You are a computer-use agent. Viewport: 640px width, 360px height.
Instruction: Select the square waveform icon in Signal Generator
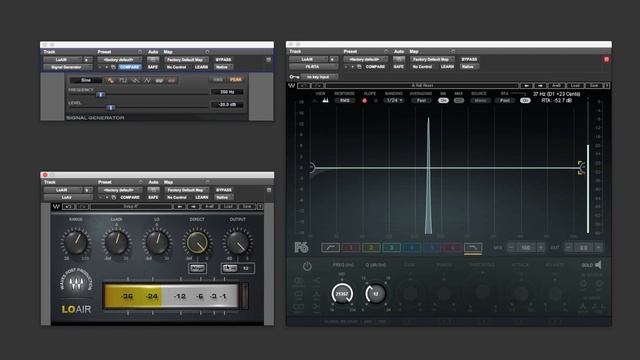click(123, 80)
